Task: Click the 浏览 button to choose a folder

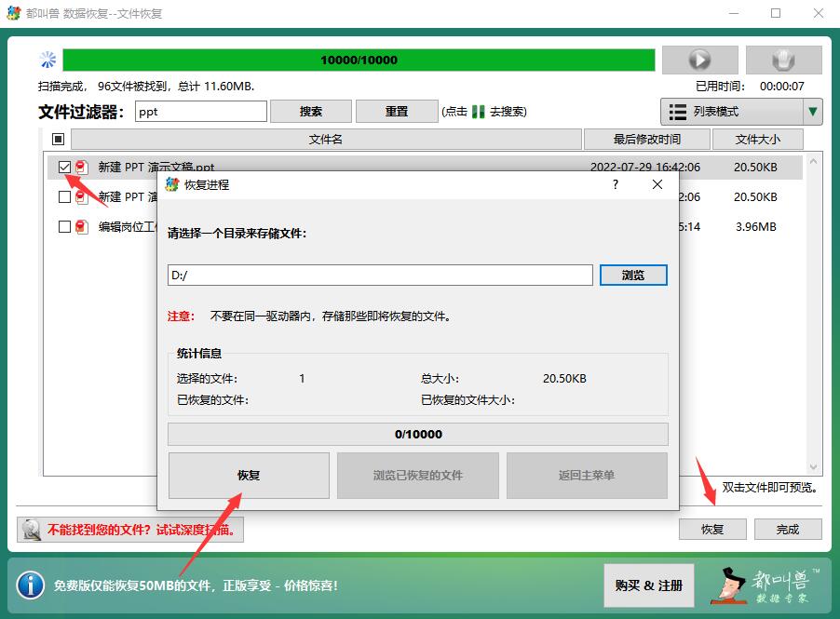Action: click(634, 275)
